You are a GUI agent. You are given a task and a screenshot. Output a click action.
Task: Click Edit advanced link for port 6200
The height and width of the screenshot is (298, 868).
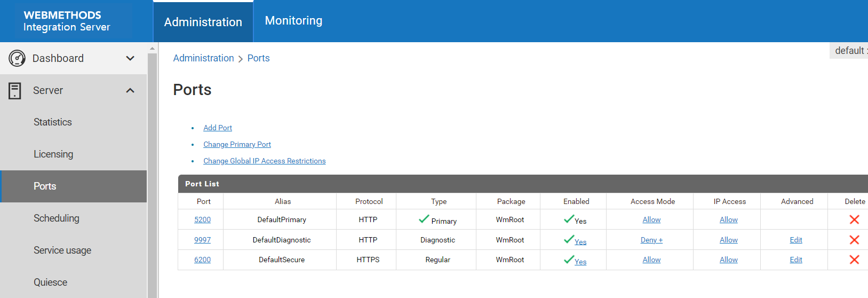click(x=796, y=260)
